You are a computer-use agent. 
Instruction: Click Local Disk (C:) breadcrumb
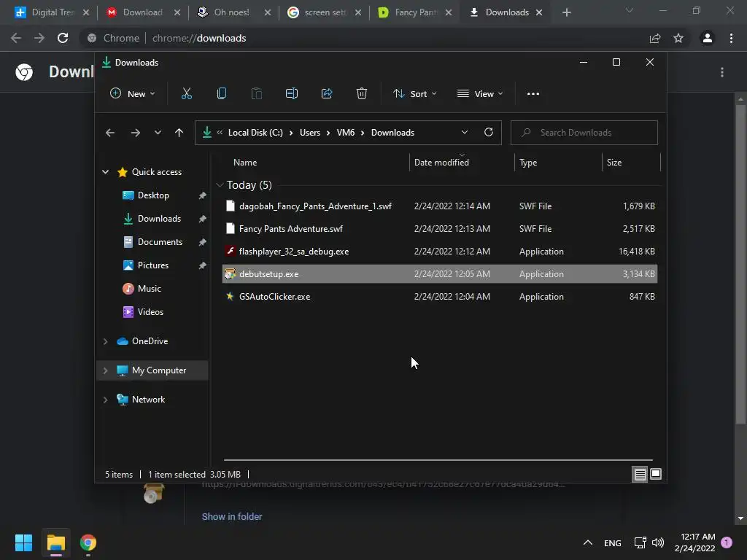(x=255, y=133)
